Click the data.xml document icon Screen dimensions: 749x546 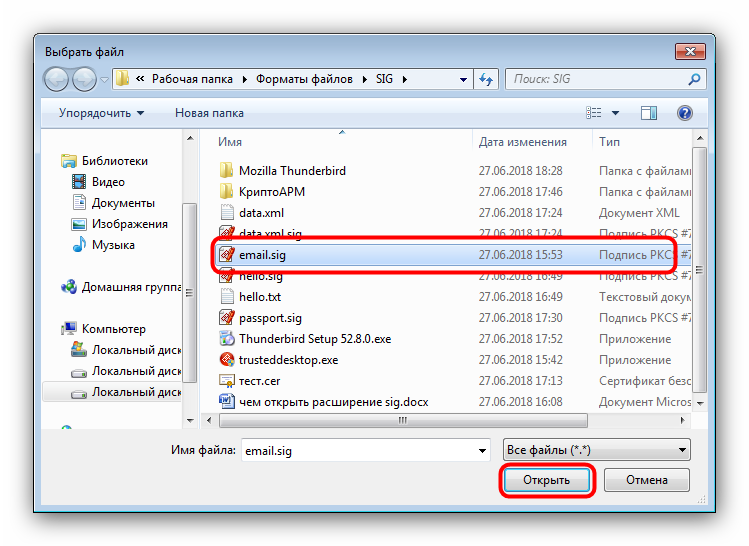coord(227,213)
